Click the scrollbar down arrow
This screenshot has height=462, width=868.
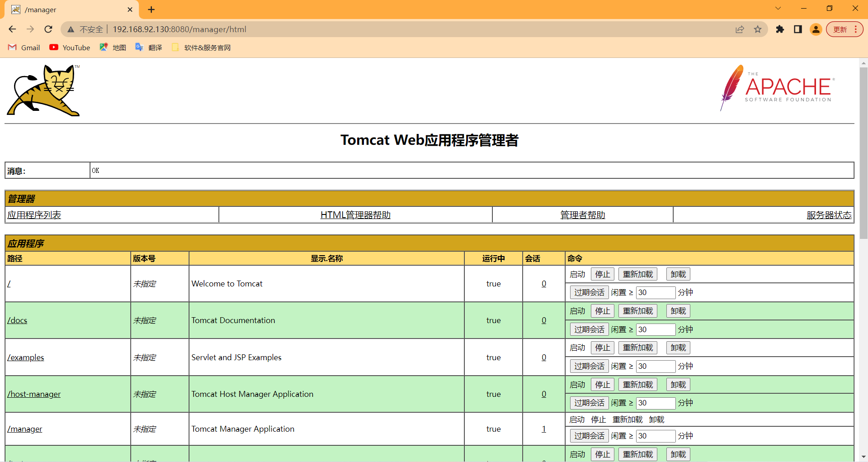coord(863,457)
